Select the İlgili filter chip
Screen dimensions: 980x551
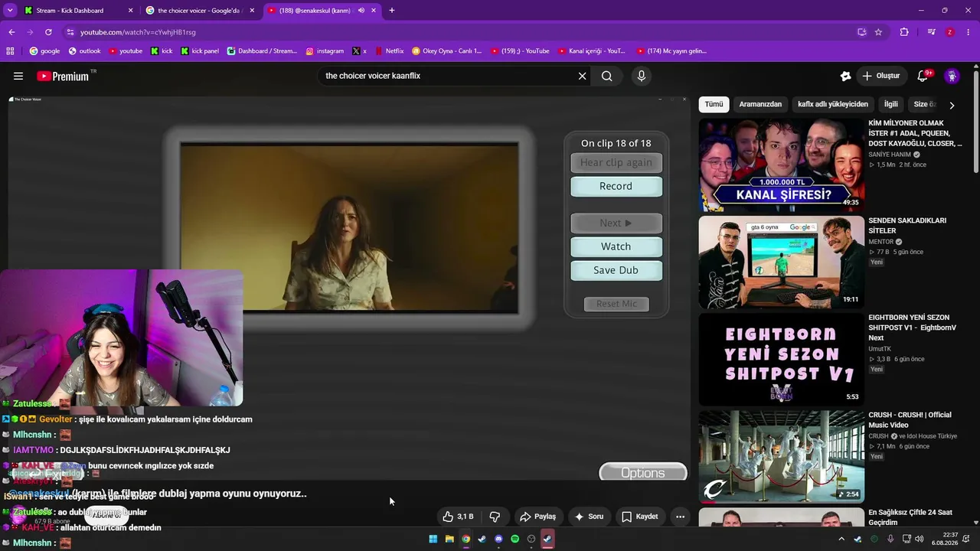[x=891, y=104]
